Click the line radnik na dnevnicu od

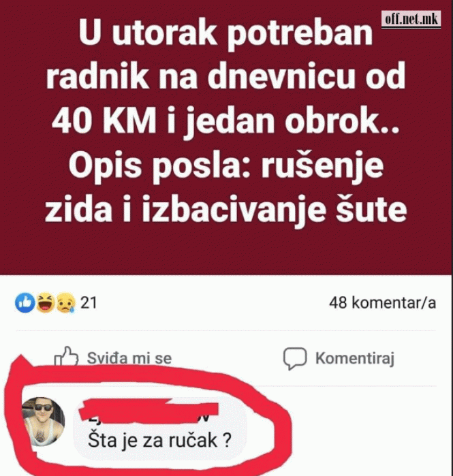225,76
